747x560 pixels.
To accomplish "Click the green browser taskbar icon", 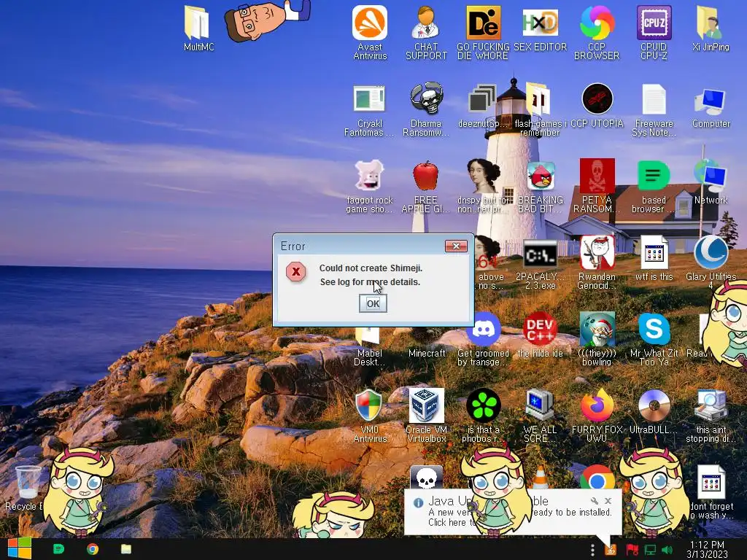I will coord(59,549).
